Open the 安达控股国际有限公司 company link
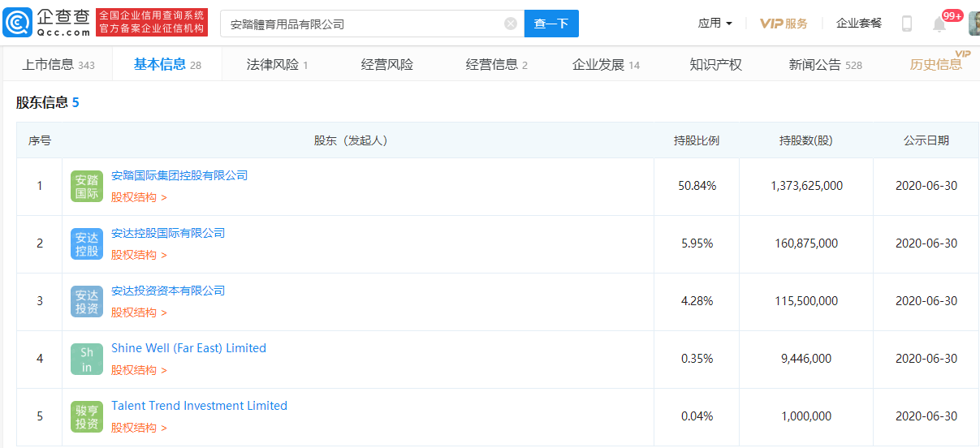Viewport: 980px width, 448px height. point(168,233)
